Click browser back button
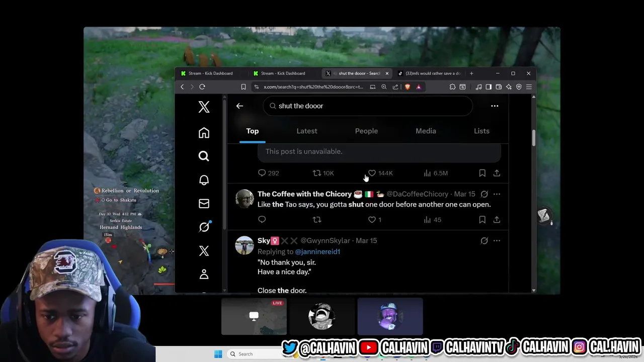Image resolution: width=644 pixels, height=362 pixels. [x=182, y=87]
